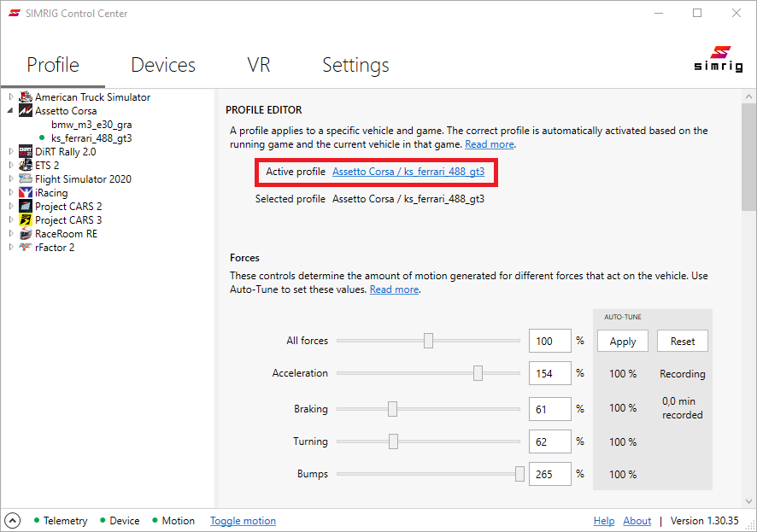
Task: Click the American Truck Simulator game icon
Action: coord(26,97)
